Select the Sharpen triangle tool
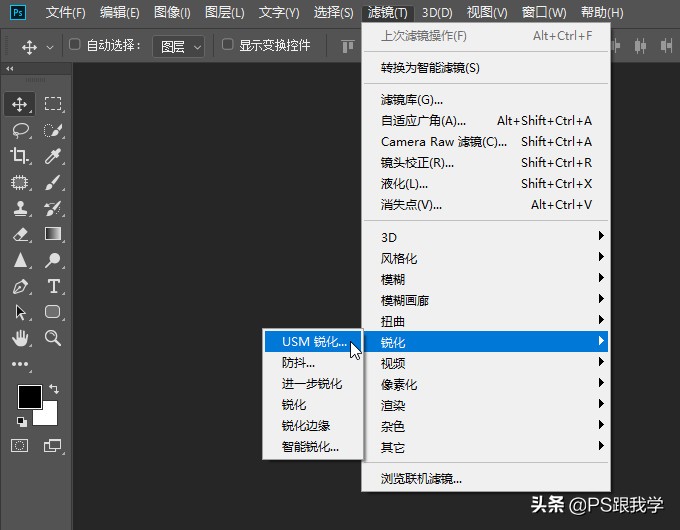This screenshot has height=530, width=680. point(20,260)
